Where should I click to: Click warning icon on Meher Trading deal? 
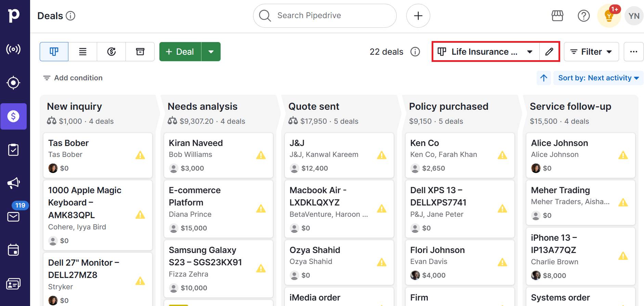[623, 202]
